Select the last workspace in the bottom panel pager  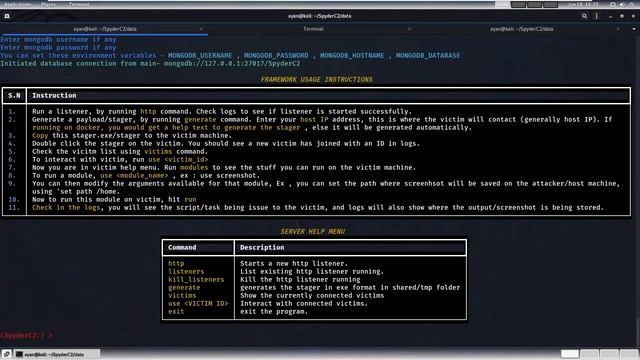pyautogui.click(x=629, y=354)
